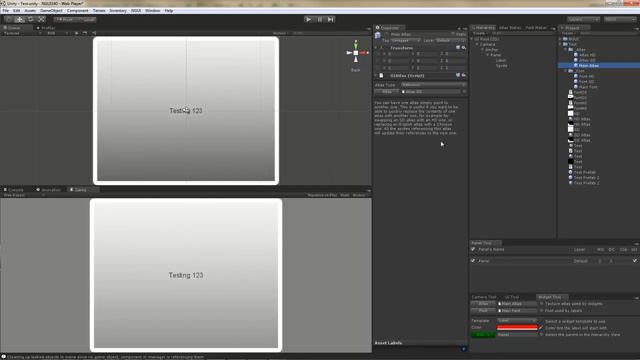Open the Template dropdown in Widget Tool
The width and height of the screenshot is (640, 360).
[x=517, y=321]
